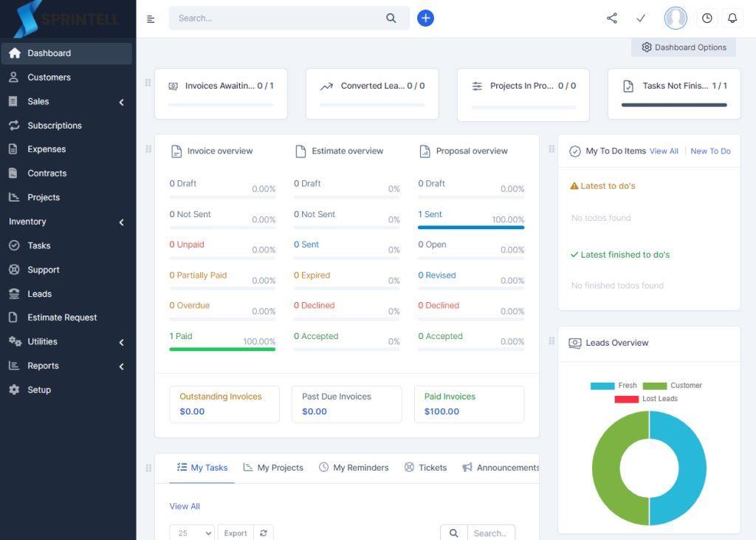756x540 pixels.
Task: Open the checkmark to-do icon in header
Action: pyautogui.click(x=641, y=18)
